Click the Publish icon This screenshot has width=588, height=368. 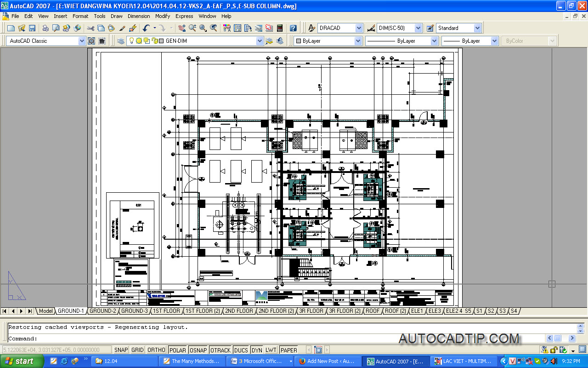66,28
